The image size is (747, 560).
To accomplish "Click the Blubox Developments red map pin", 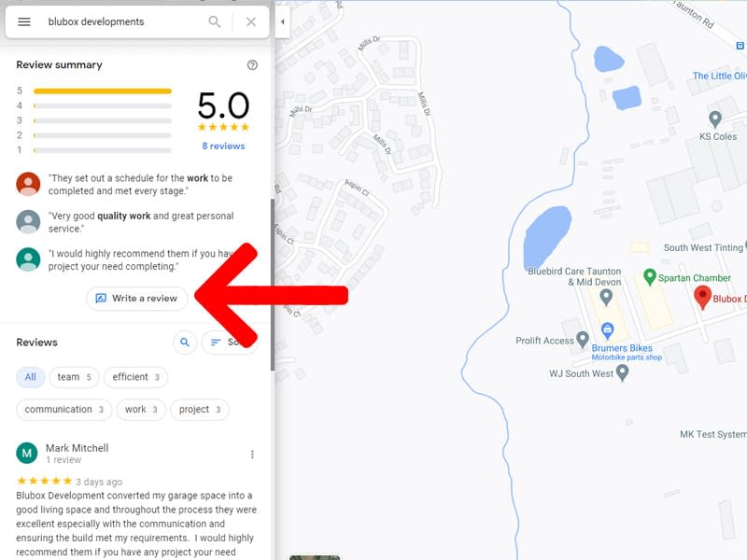I will (x=703, y=297).
